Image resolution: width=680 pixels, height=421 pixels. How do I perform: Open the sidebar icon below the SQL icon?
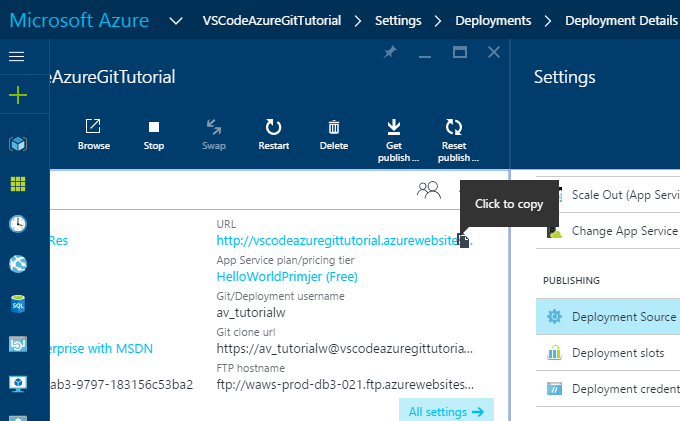pyautogui.click(x=18, y=344)
